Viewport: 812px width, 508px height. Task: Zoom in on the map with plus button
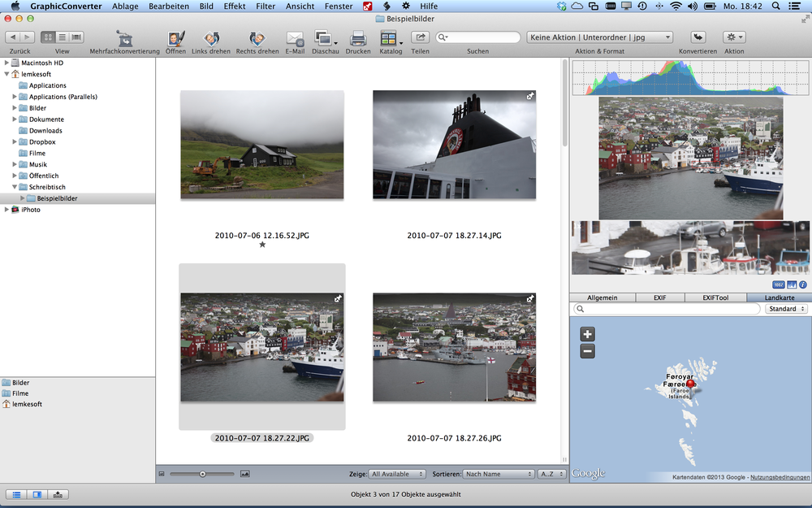click(588, 334)
